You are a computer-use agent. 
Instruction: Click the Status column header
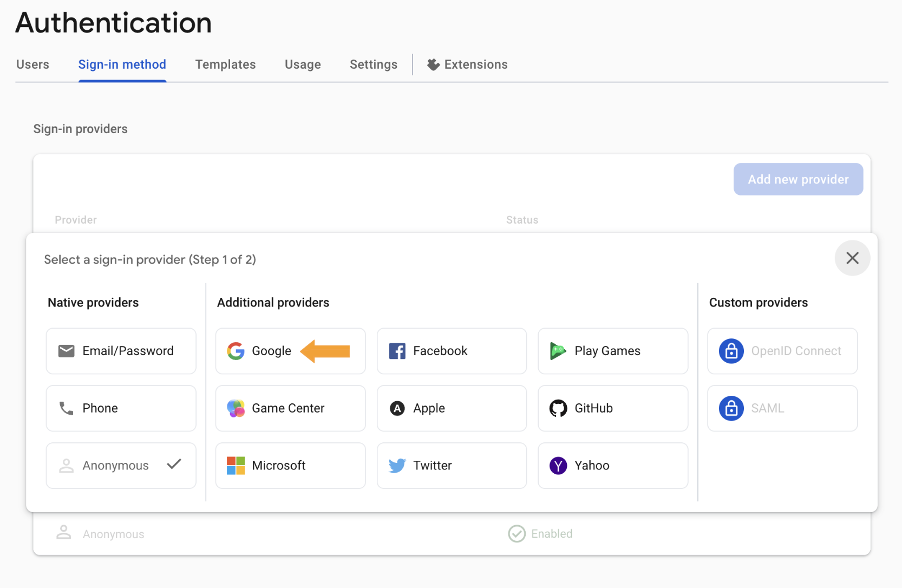point(522,220)
